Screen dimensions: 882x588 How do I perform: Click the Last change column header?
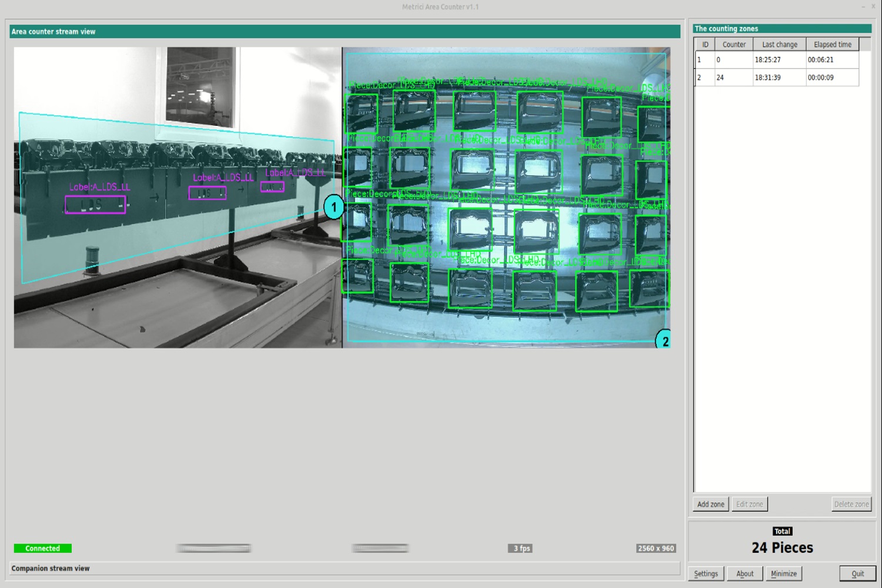point(780,44)
